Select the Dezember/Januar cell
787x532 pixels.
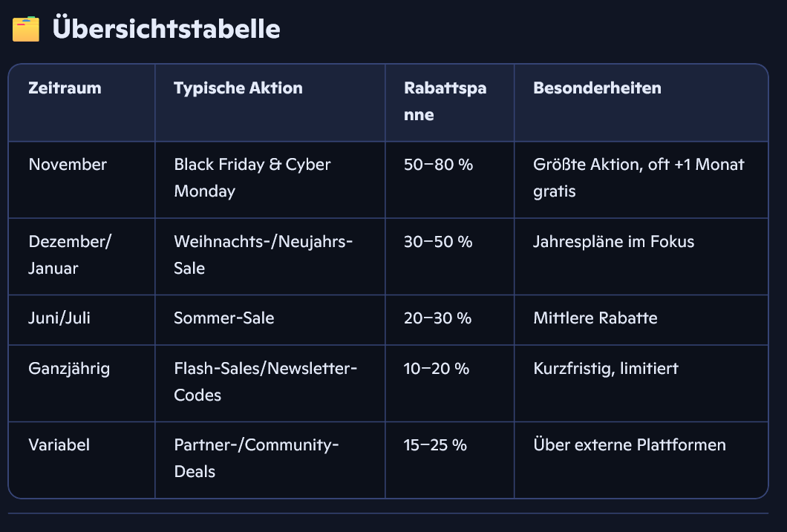[x=71, y=254]
